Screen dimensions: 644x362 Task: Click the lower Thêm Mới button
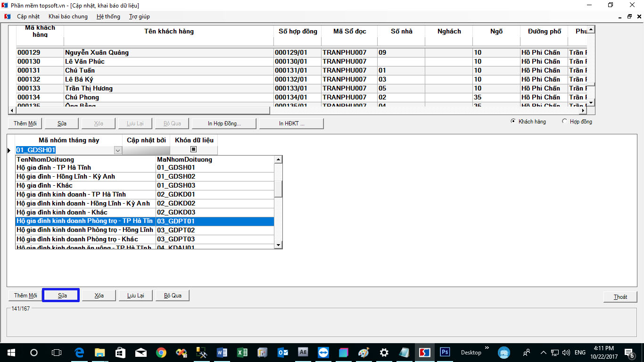[x=25, y=296]
